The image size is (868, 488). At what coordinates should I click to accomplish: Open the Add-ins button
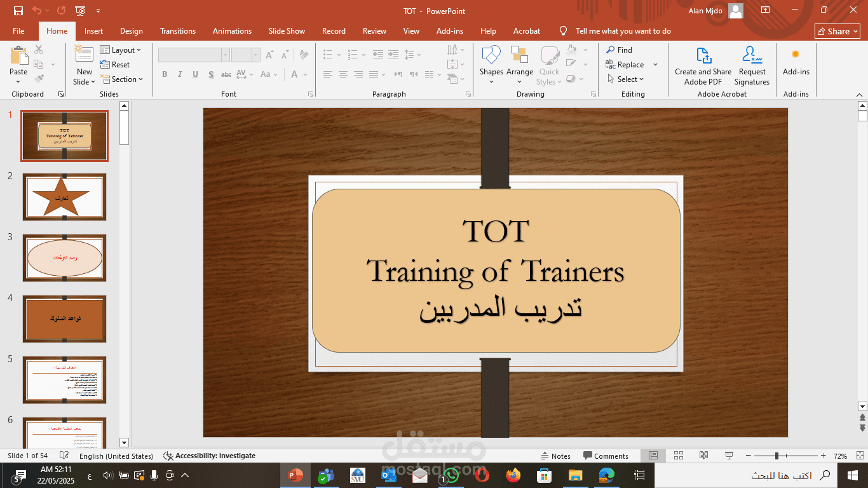click(x=796, y=62)
